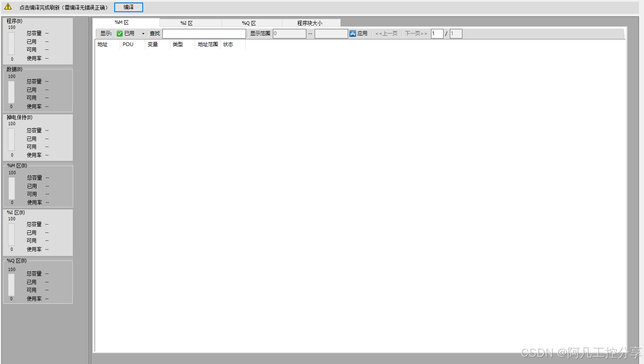Click the 数据(B) group label
Viewport: 644px width, 364px height.
click(14, 69)
